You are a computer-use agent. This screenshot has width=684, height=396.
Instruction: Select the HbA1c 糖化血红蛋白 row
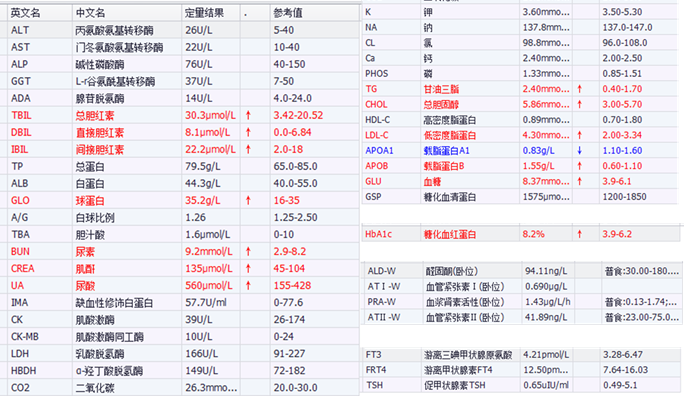pyautogui.click(x=521, y=234)
